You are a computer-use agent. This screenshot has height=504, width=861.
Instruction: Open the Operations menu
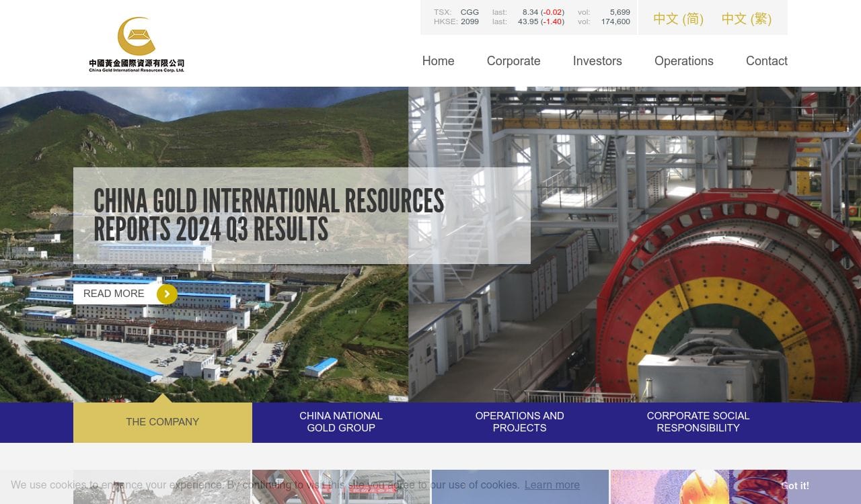coord(683,61)
